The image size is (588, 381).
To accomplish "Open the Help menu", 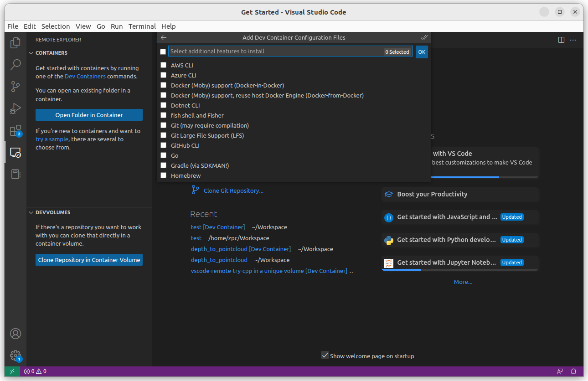I will point(169,26).
